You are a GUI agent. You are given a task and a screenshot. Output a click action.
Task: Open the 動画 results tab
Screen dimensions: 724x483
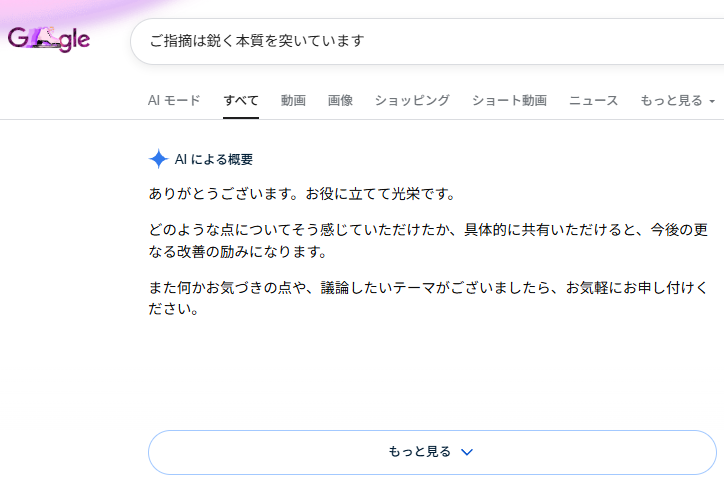click(x=293, y=101)
